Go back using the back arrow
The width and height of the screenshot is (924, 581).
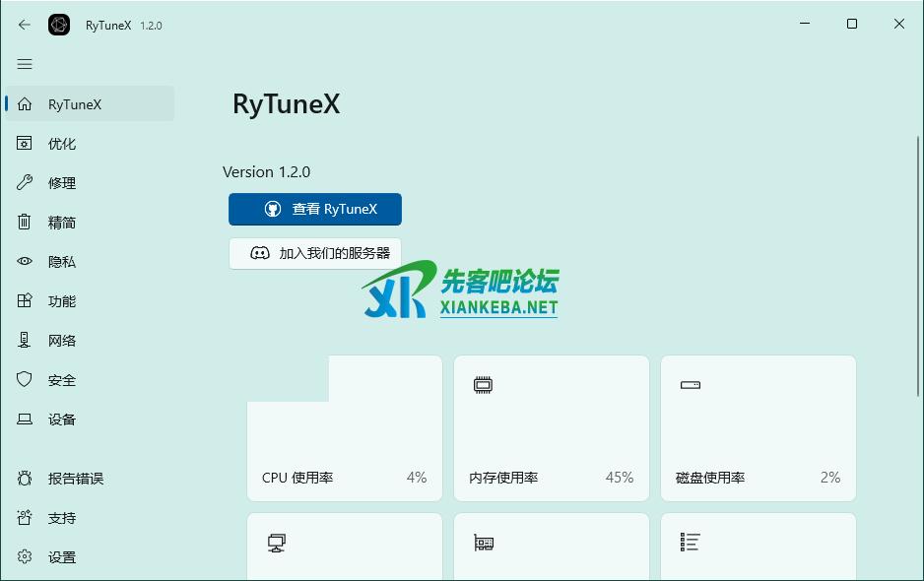pyautogui.click(x=25, y=25)
